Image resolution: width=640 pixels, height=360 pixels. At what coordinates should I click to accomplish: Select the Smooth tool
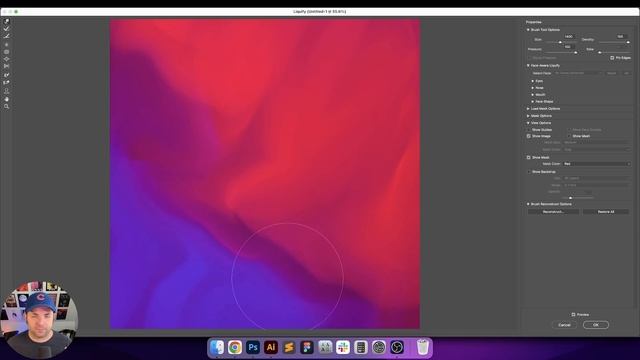coord(7,36)
